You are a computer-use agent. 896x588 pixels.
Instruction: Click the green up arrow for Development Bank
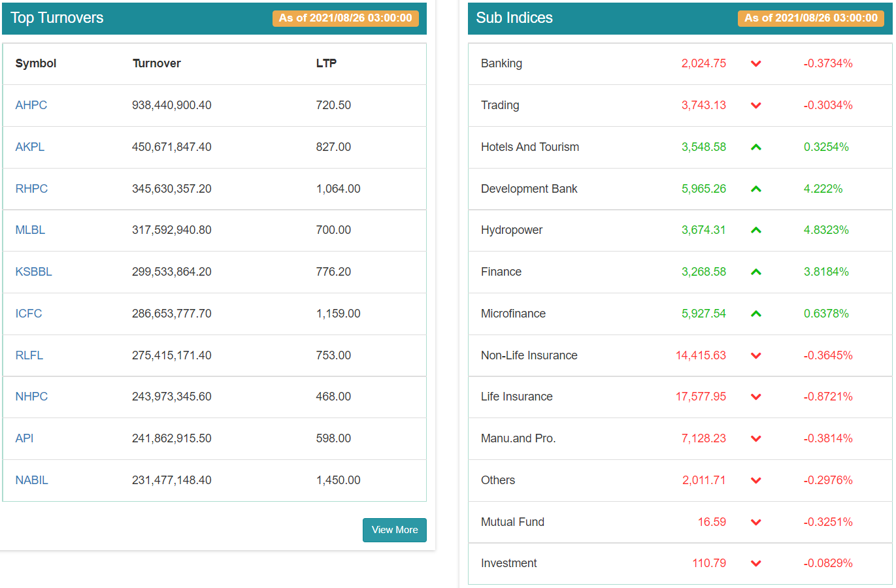pyautogui.click(x=755, y=189)
